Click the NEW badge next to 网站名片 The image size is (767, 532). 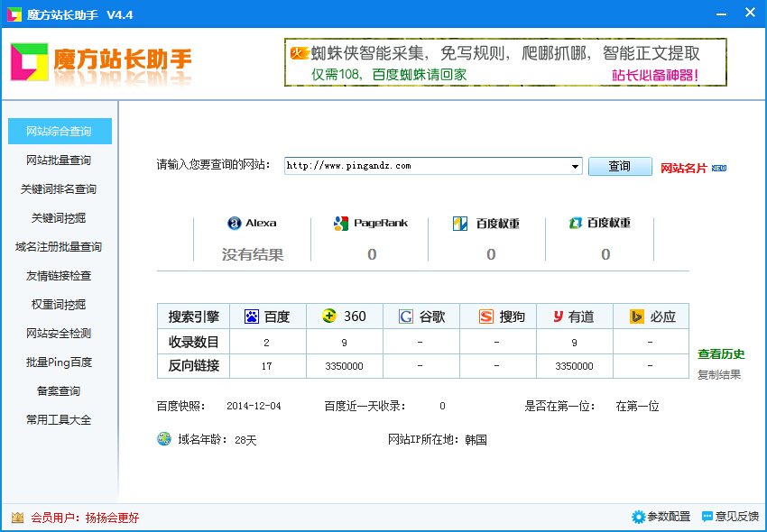pyautogui.click(x=718, y=169)
